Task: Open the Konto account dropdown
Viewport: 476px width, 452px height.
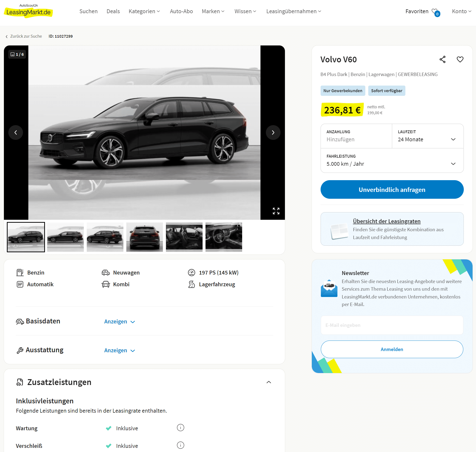Action: (462, 11)
